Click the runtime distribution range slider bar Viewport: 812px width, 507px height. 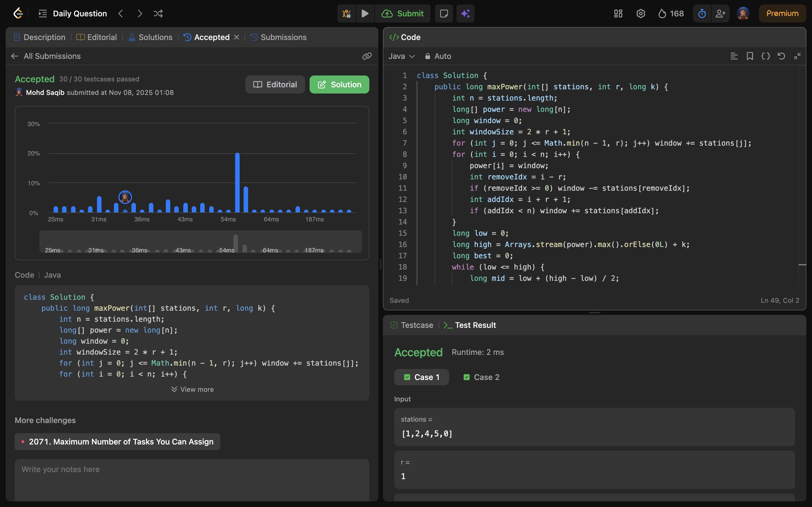pyautogui.click(x=201, y=242)
